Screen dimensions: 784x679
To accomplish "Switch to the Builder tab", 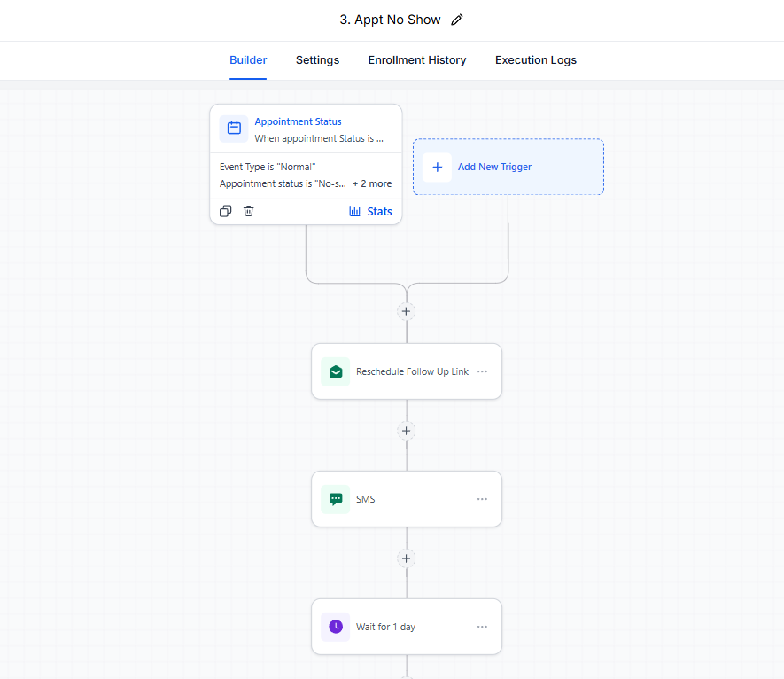I will [x=248, y=60].
